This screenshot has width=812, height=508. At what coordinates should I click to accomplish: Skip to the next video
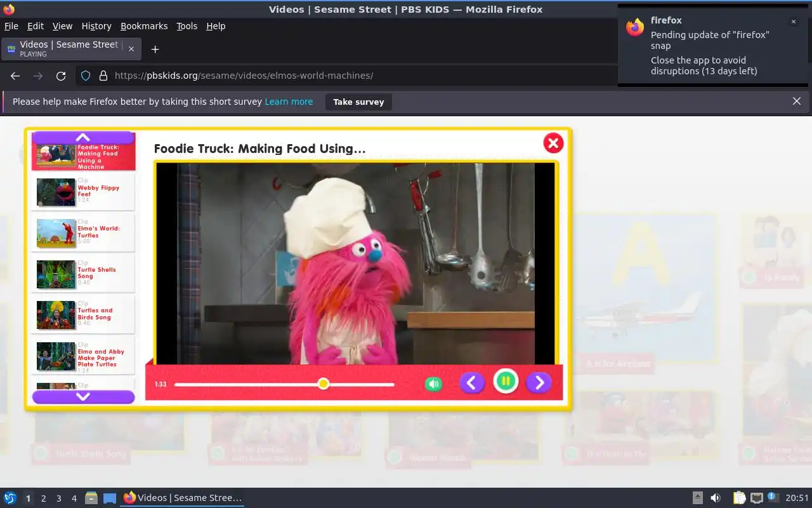[539, 382]
